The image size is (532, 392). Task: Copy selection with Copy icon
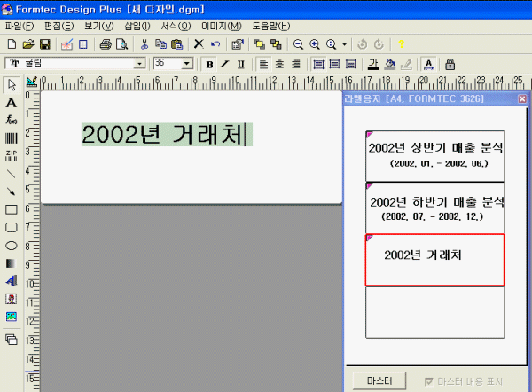click(x=160, y=44)
